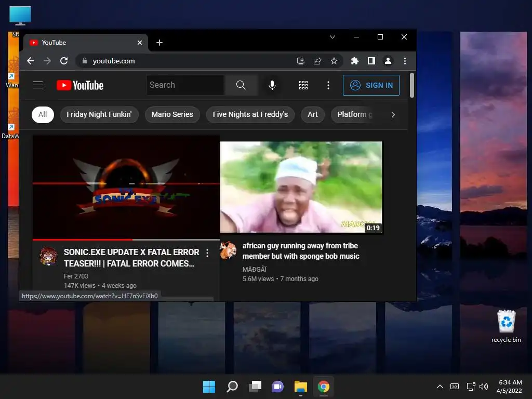Click the Sonic.exe video thumbnail

click(126, 187)
